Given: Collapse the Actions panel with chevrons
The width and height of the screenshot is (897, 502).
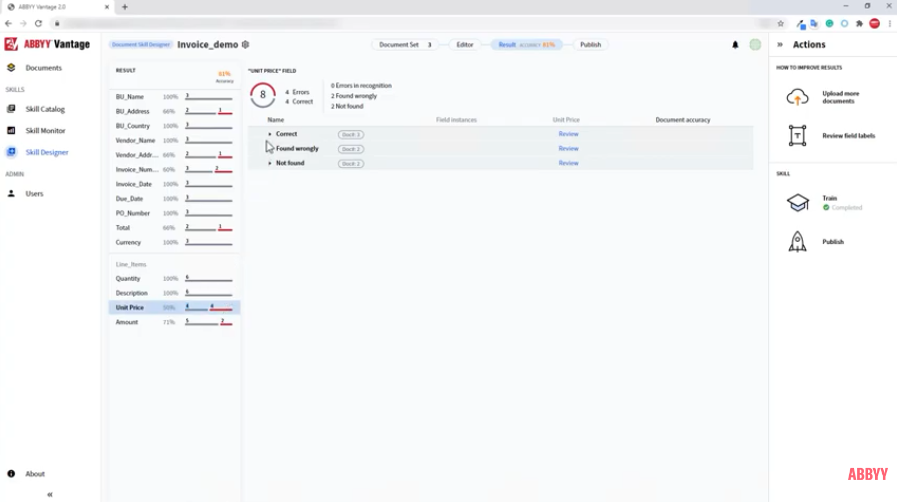Looking at the screenshot, I should pyautogui.click(x=780, y=45).
